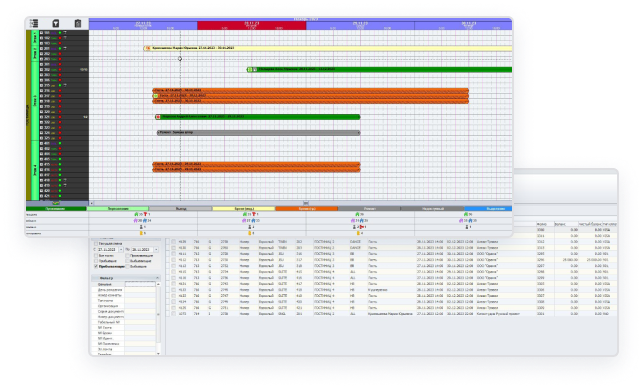
Task: Click the room list view icon
Action: pyautogui.click(x=34, y=23)
